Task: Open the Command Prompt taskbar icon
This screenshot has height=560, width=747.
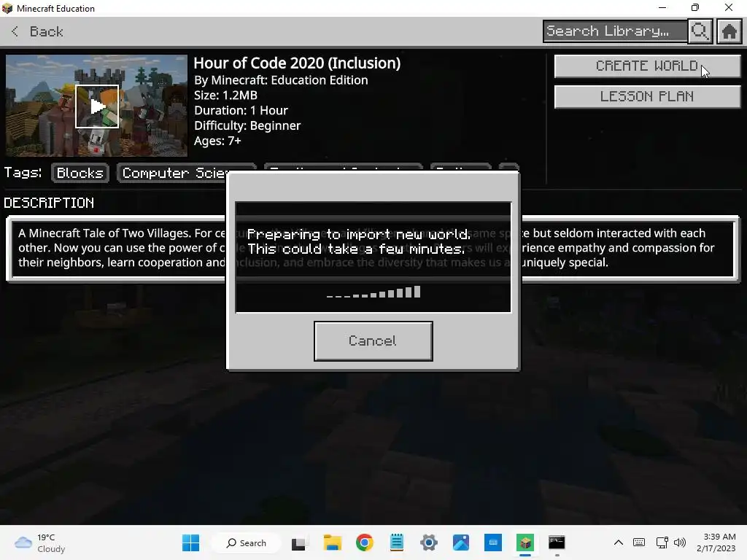Action: tap(557, 542)
